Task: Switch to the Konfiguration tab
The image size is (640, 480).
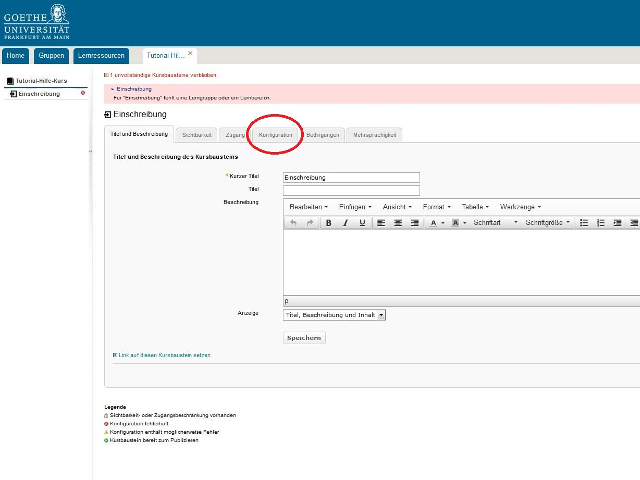Action: [x=275, y=134]
